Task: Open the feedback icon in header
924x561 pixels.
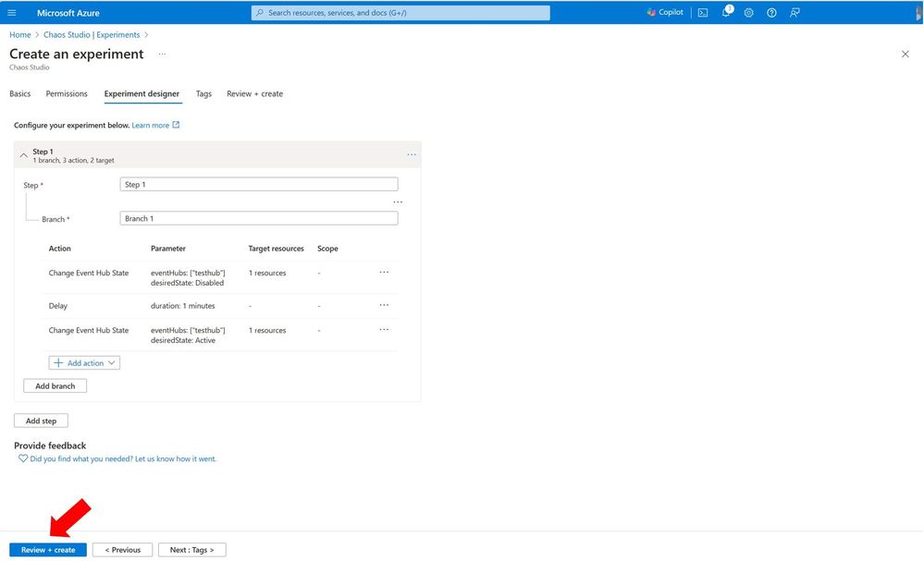Action: point(795,12)
